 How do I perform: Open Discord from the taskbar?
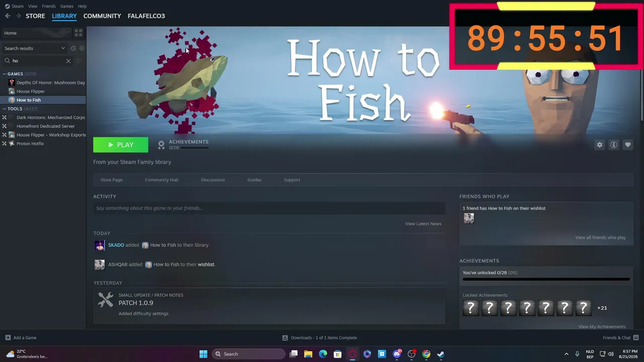click(x=397, y=354)
